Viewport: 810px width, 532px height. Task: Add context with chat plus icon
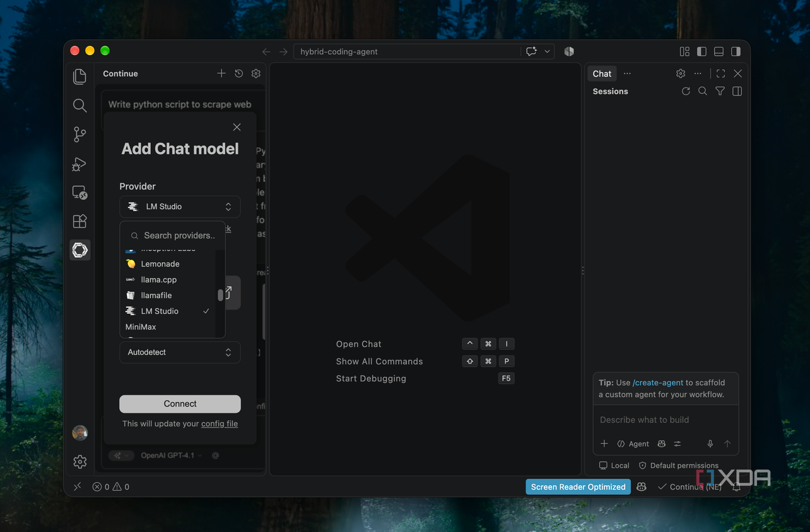(604, 444)
